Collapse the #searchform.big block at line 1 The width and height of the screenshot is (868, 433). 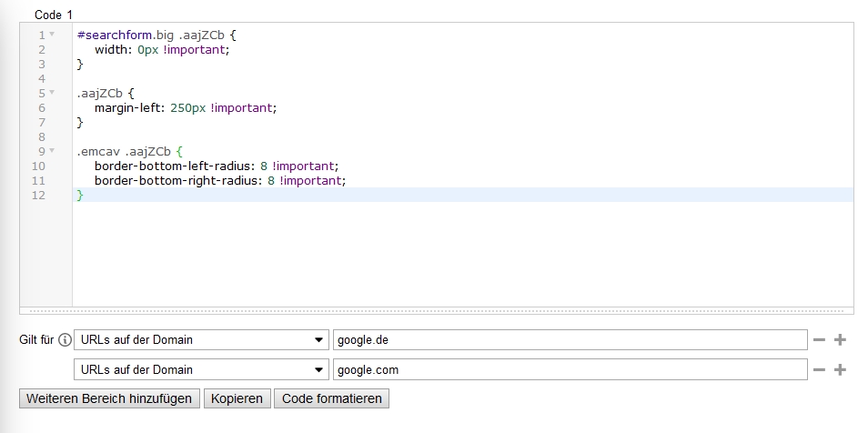[52, 35]
